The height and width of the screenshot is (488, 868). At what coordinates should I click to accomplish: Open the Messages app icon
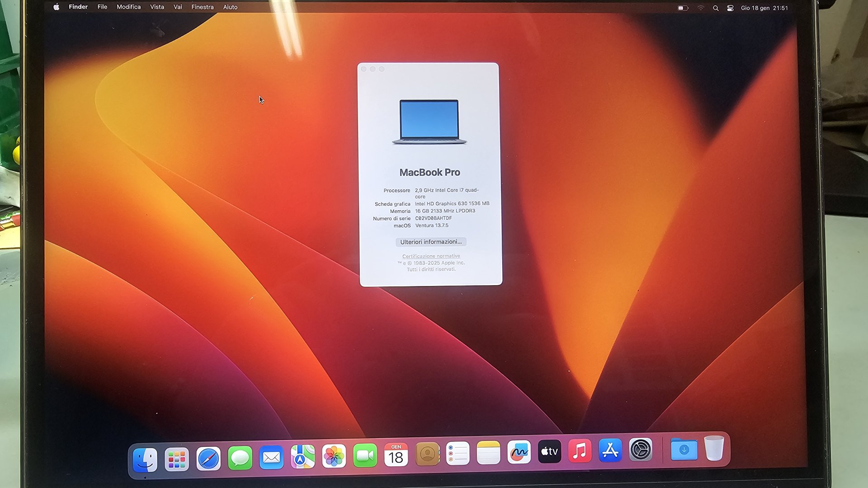click(x=240, y=459)
